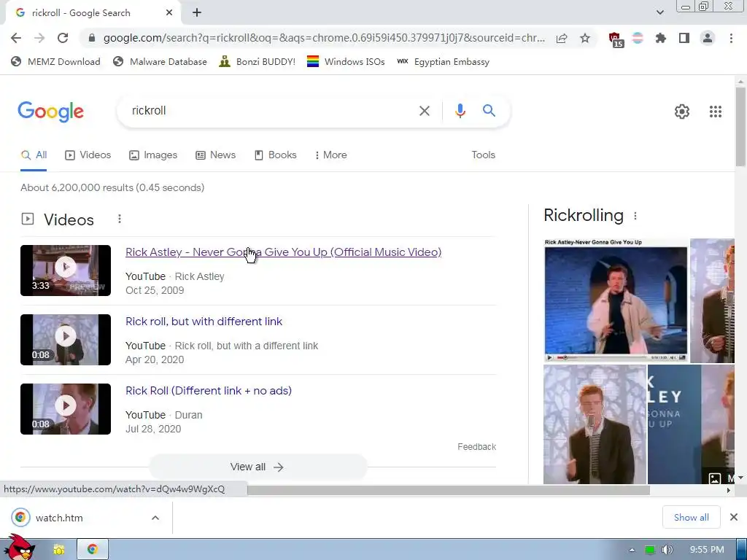747x560 pixels.
Task: Click the View all videos button
Action: (x=258, y=467)
